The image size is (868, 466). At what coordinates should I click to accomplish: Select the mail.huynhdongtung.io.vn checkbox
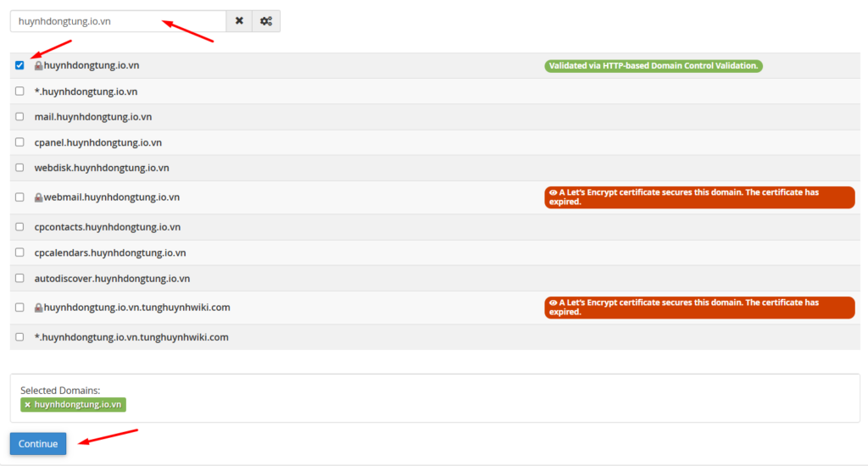[x=19, y=117]
